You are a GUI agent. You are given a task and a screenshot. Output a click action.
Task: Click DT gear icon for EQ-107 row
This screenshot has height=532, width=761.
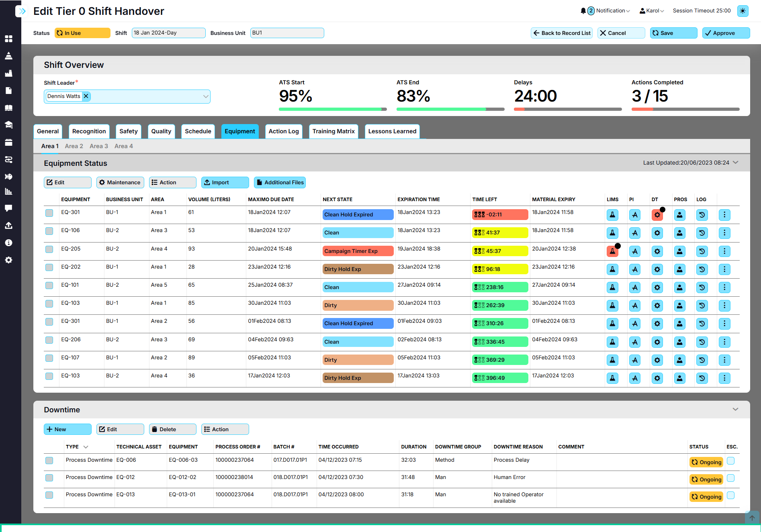(x=657, y=360)
